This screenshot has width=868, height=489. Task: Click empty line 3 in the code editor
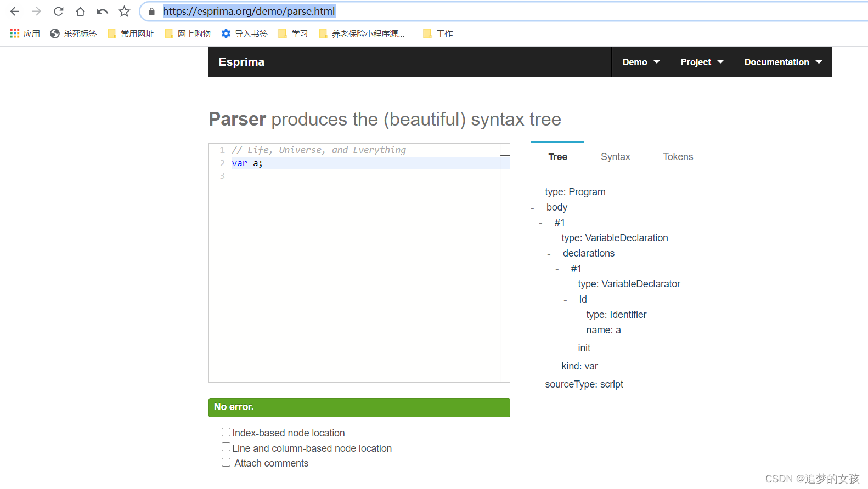[x=365, y=176]
